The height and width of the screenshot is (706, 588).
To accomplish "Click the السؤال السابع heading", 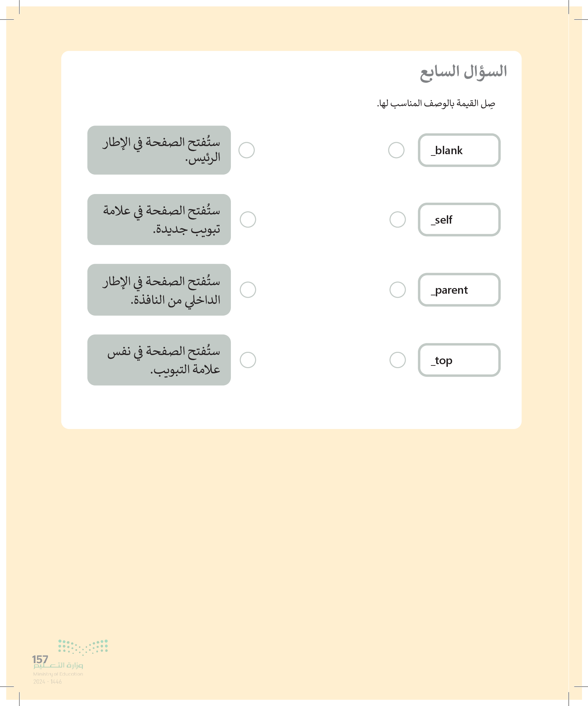I will (463, 72).
